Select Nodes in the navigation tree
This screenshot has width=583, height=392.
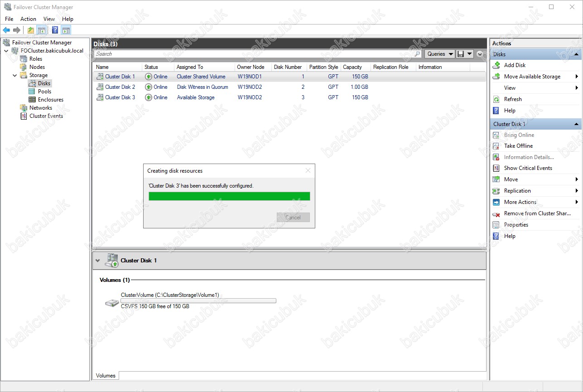[37, 67]
